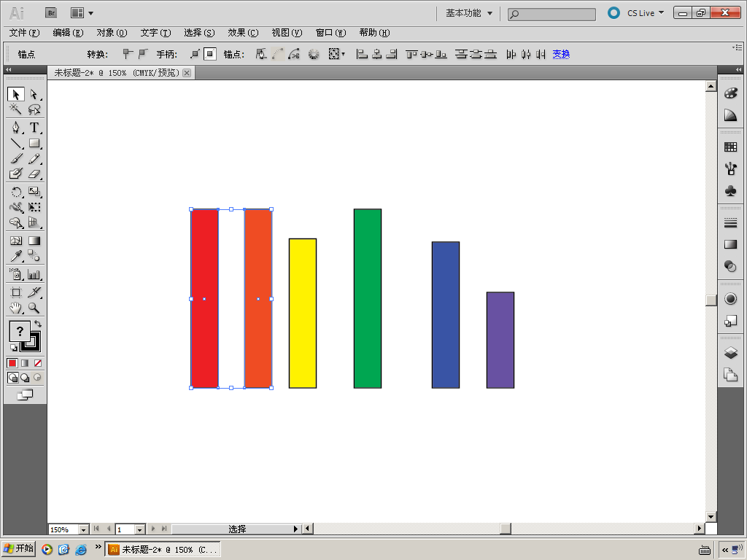Expand the 150% zoom level dropdown
747x560 pixels.
[83, 529]
